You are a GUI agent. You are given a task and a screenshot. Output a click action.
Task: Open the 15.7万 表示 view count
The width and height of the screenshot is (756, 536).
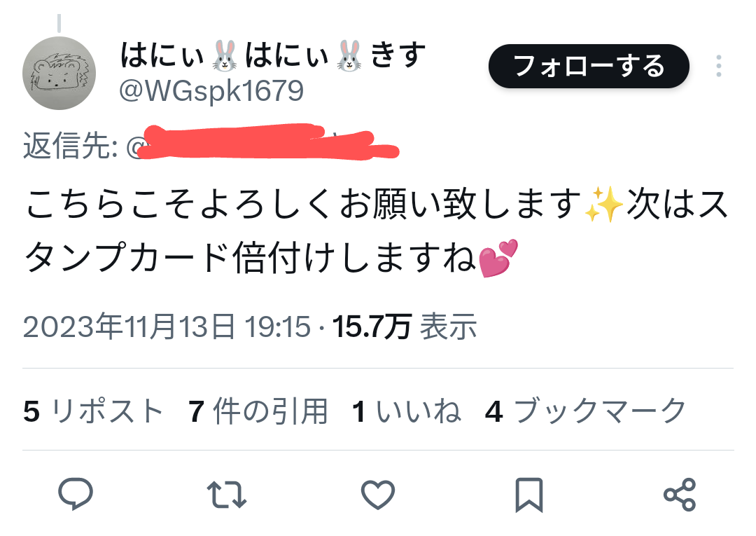(x=405, y=327)
